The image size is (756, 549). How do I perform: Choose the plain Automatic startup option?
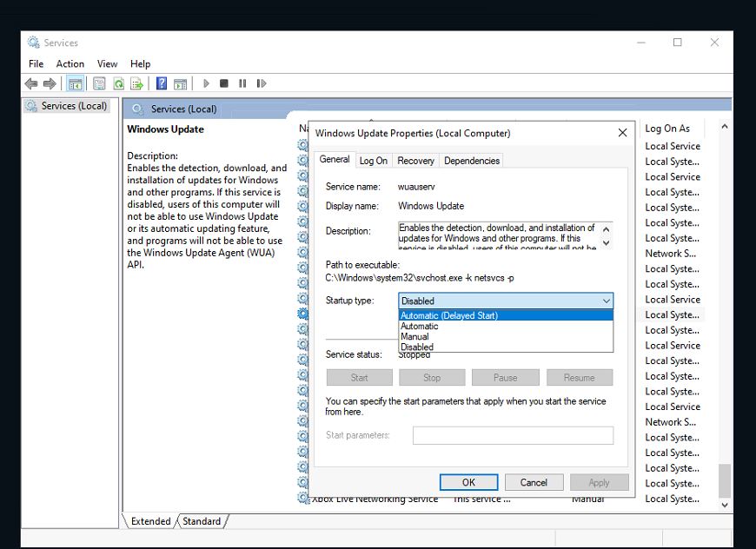(x=506, y=327)
